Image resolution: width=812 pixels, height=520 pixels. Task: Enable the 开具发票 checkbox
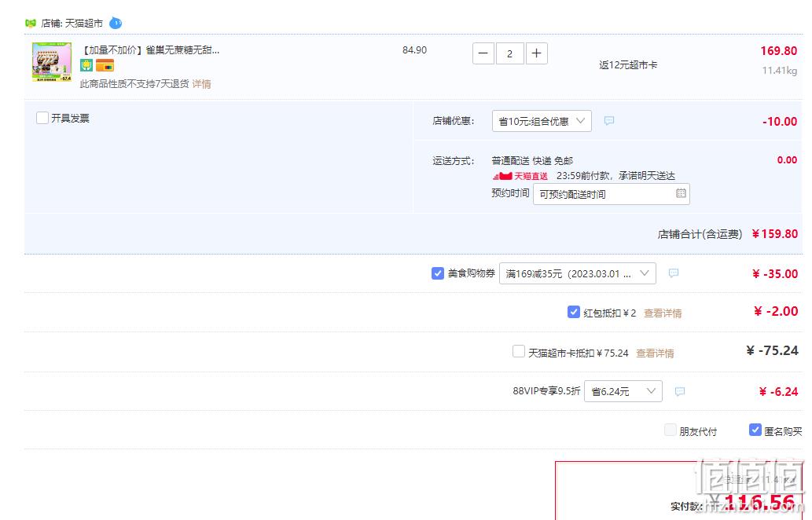[x=42, y=118]
